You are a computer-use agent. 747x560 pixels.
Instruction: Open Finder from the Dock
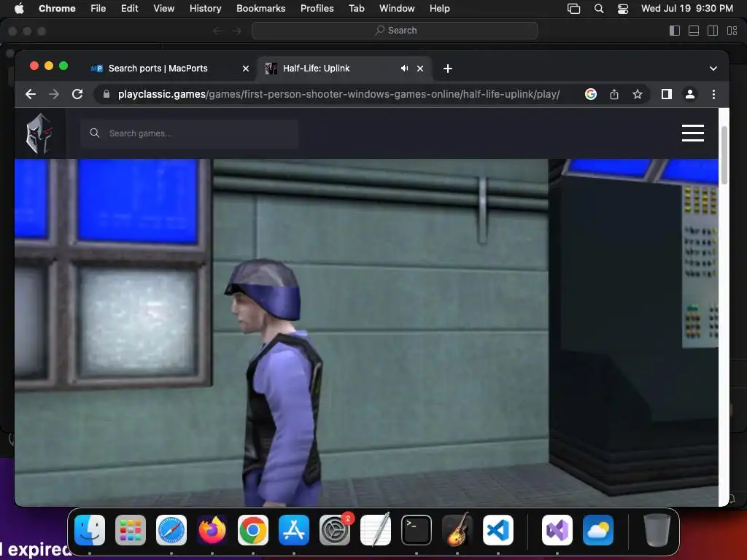pyautogui.click(x=90, y=529)
